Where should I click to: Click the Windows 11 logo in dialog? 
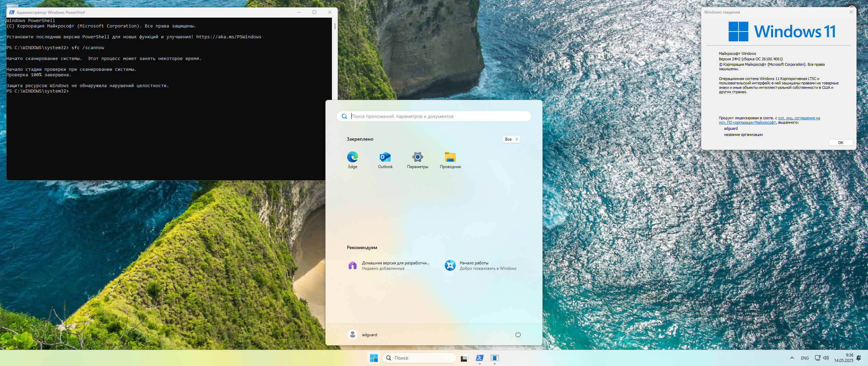point(782,32)
